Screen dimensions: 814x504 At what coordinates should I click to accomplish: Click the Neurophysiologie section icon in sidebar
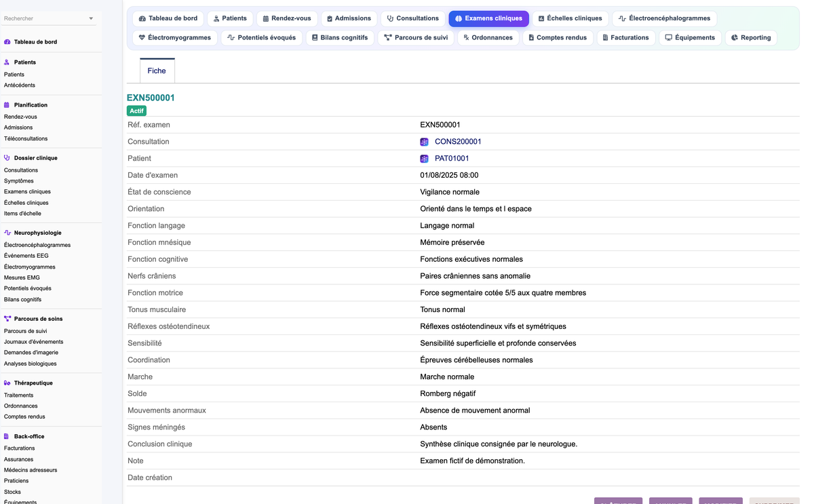(7, 233)
